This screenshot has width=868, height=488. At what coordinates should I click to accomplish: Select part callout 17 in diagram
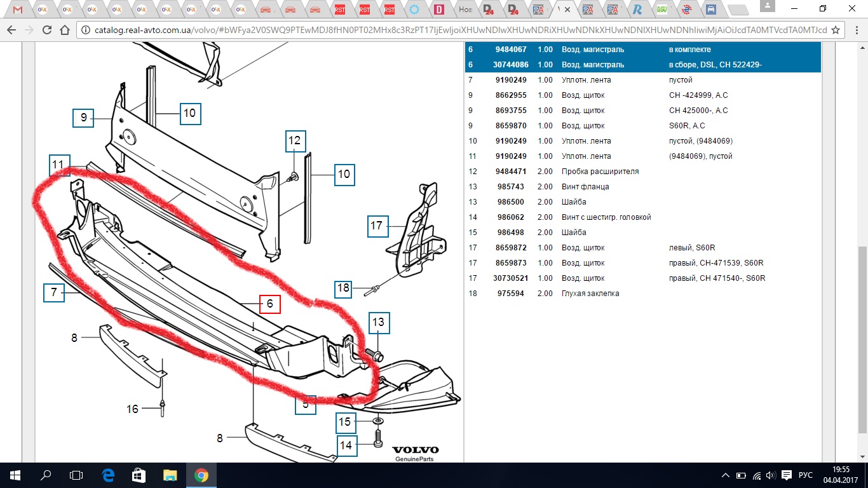point(377,226)
